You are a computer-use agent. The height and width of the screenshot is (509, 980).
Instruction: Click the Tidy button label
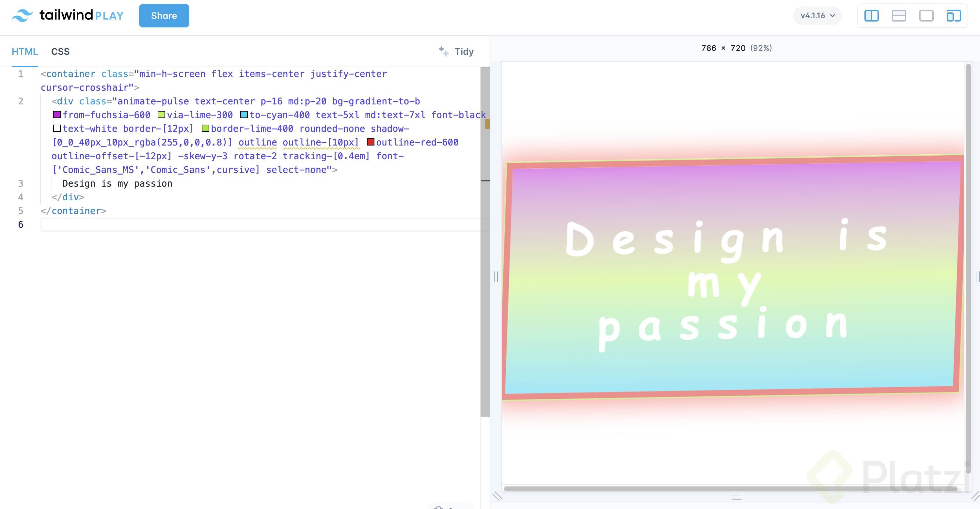pos(464,51)
